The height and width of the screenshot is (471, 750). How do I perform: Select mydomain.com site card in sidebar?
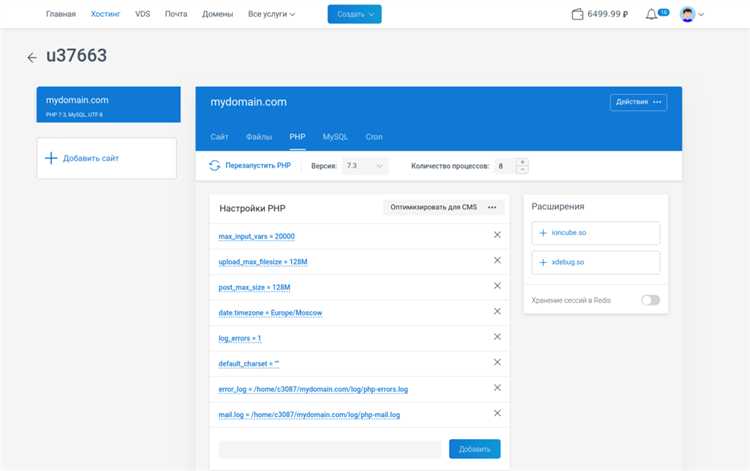coord(109,105)
